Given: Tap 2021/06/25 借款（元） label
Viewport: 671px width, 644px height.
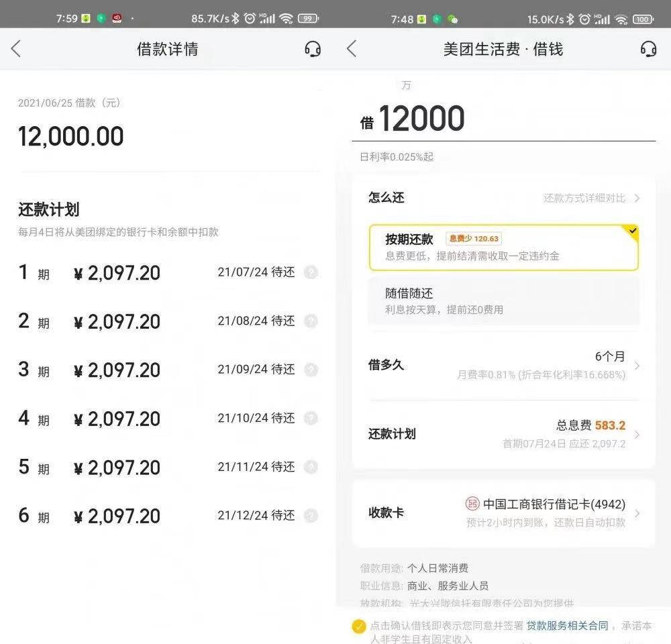Looking at the screenshot, I should tap(69, 103).
